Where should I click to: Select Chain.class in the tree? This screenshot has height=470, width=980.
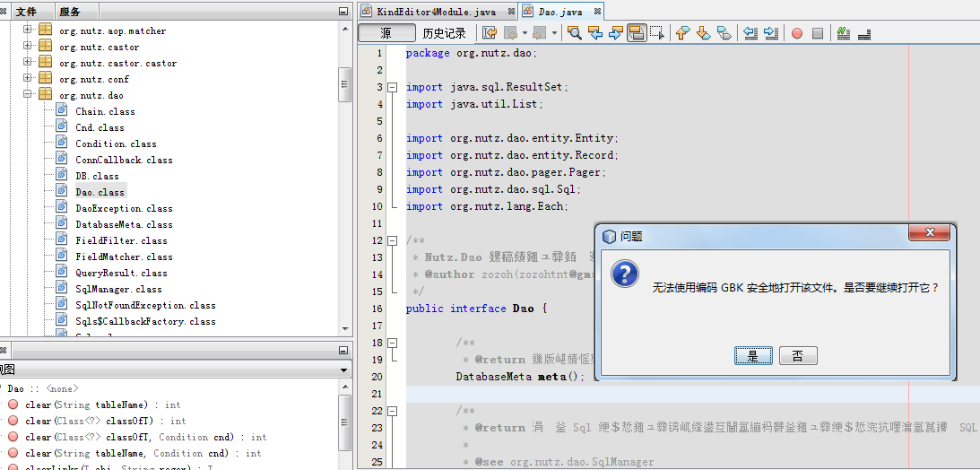pos(105,112)
